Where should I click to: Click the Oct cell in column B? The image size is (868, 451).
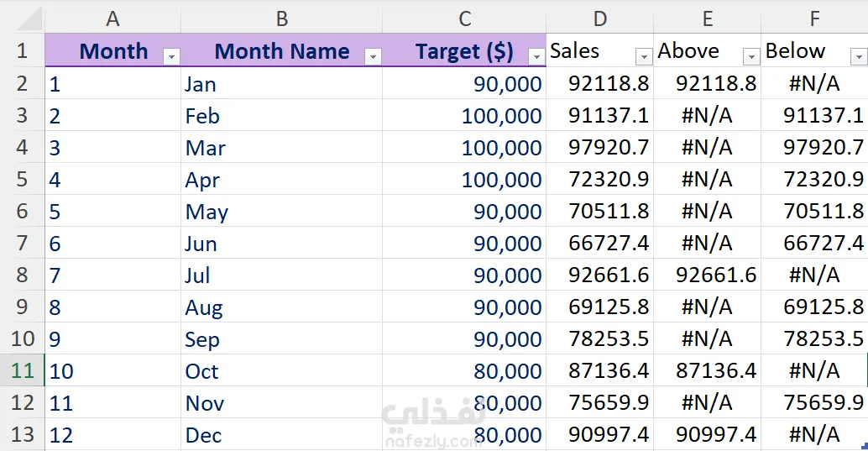click(x=281, y=371)
